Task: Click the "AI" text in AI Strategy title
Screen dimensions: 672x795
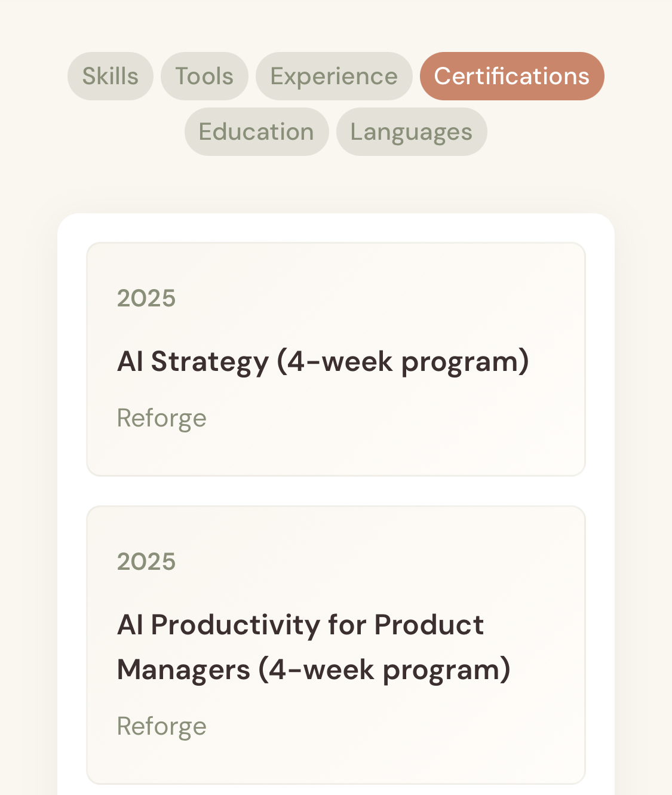Action: click(x=130, y=362)
